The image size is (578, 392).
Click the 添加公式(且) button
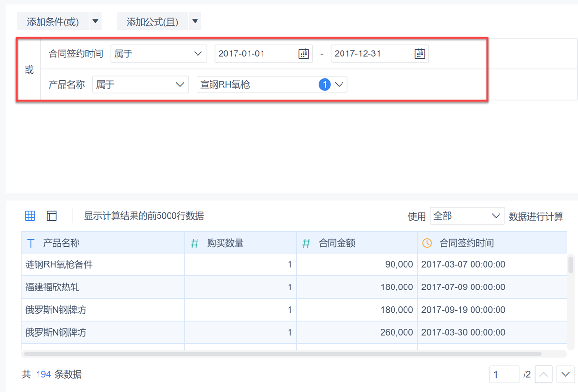point(152,22)
